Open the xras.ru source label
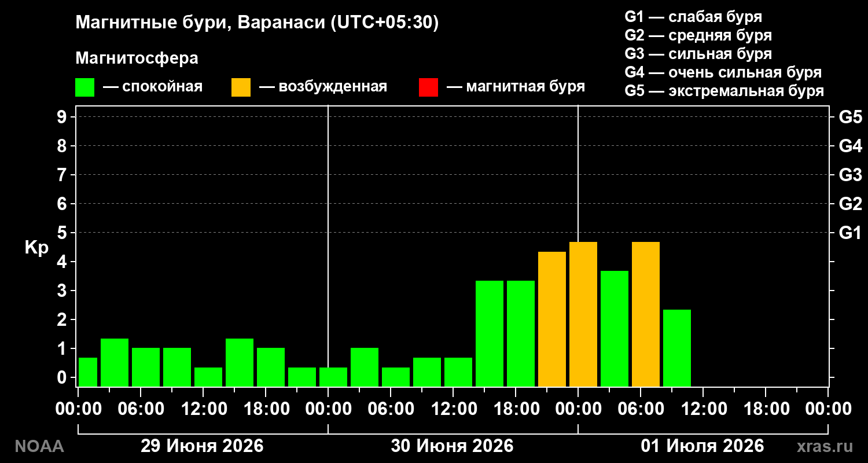The image size is (868, 463). [825, 446]
